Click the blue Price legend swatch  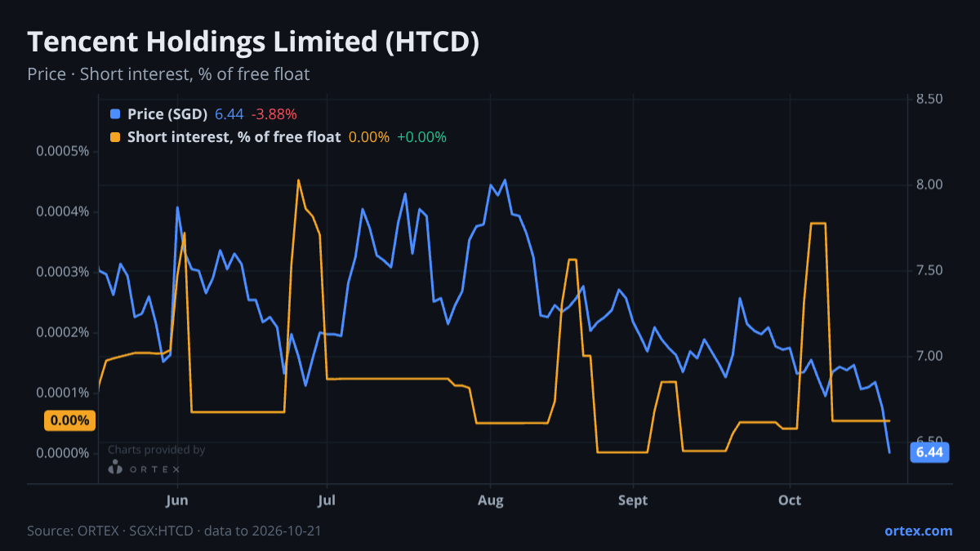tap(115, 114)
